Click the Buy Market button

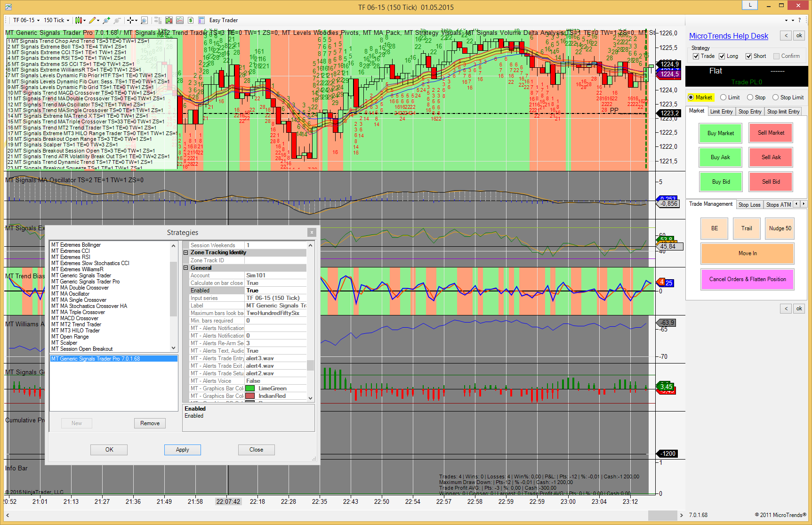[x=720, y=133]
